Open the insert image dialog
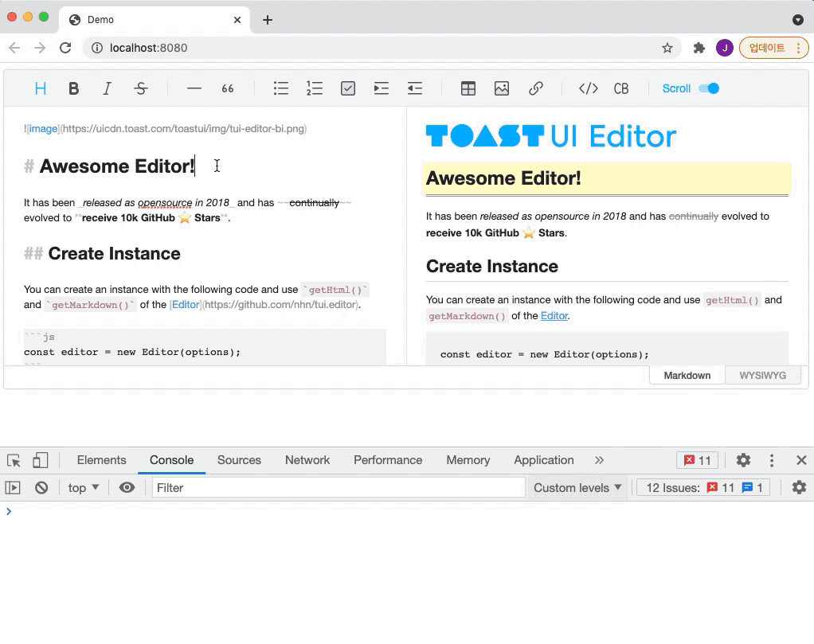This screenshot has width=814, height=644. point(501,88)
